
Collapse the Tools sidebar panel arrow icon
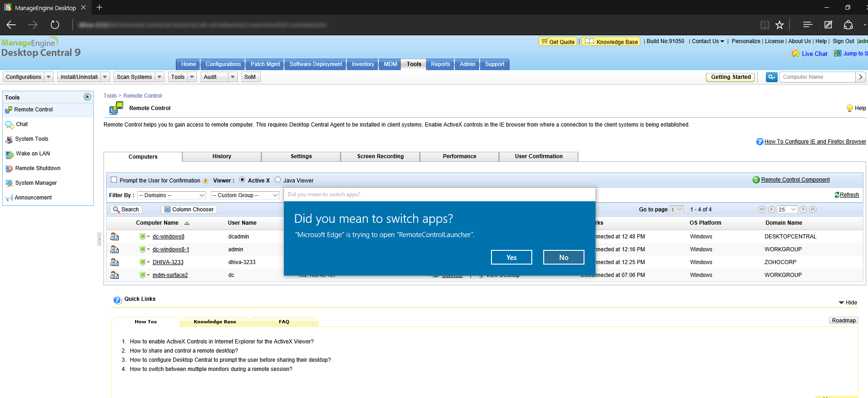tap(87, 97)
